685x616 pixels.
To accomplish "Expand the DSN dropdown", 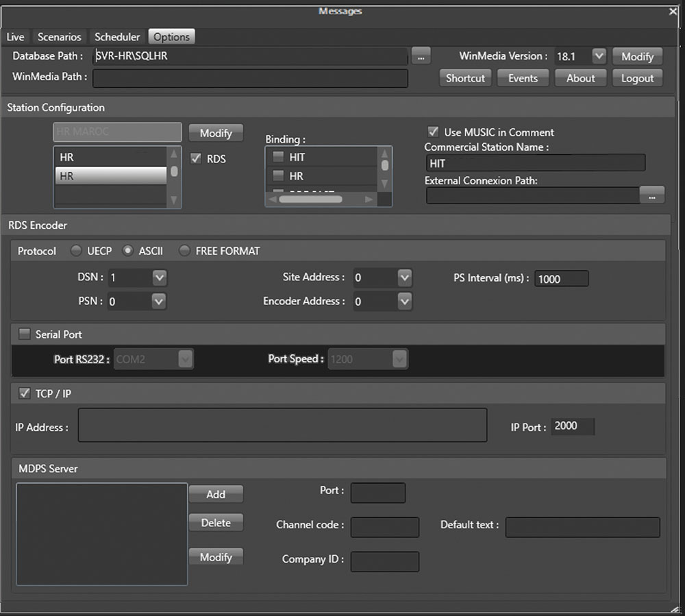I will point(159,278).
